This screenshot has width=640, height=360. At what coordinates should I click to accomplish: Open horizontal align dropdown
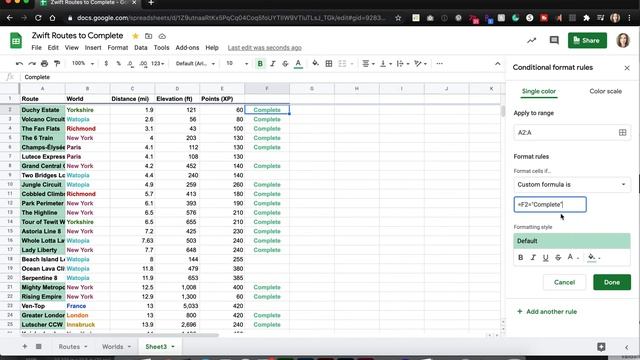(x=368, y=64)
